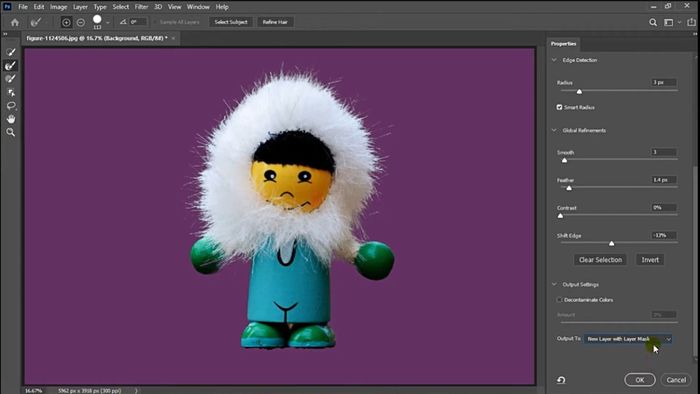This screenshot has width=700, height=394.
Task: Select the Quick Selection tool
Action: pos(11,52)
